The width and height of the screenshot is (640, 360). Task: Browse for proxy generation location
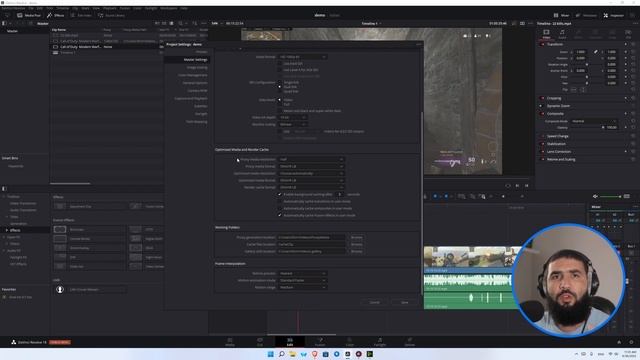click(356, 237)
